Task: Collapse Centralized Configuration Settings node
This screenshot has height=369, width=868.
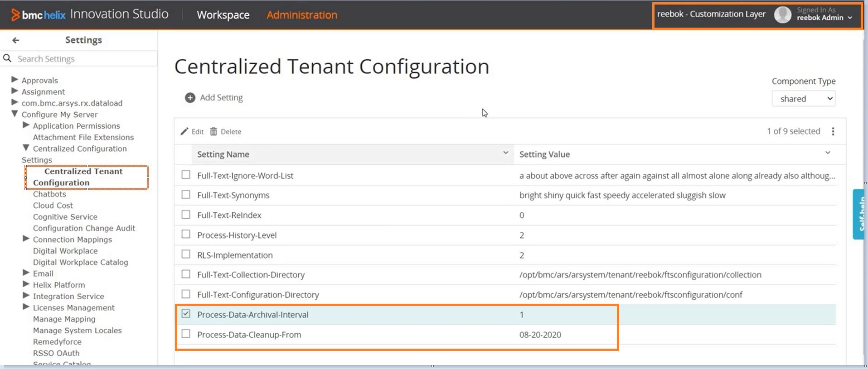Action: pyautogui.click(x=26, y=148)
